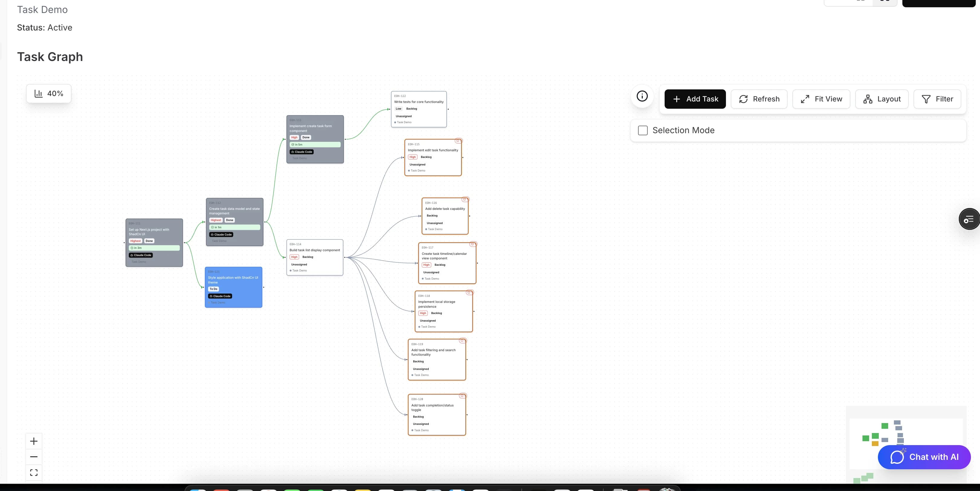The width and height of the screenshot is (980, 491).
Task: Toggle the clock badge on EOH-120 card
Action: tap(463, 395)
